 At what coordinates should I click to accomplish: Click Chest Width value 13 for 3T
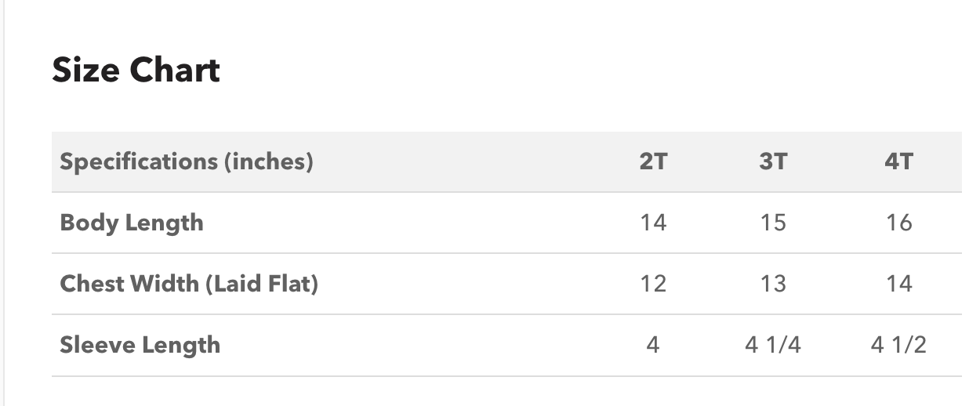pos(773,284)
